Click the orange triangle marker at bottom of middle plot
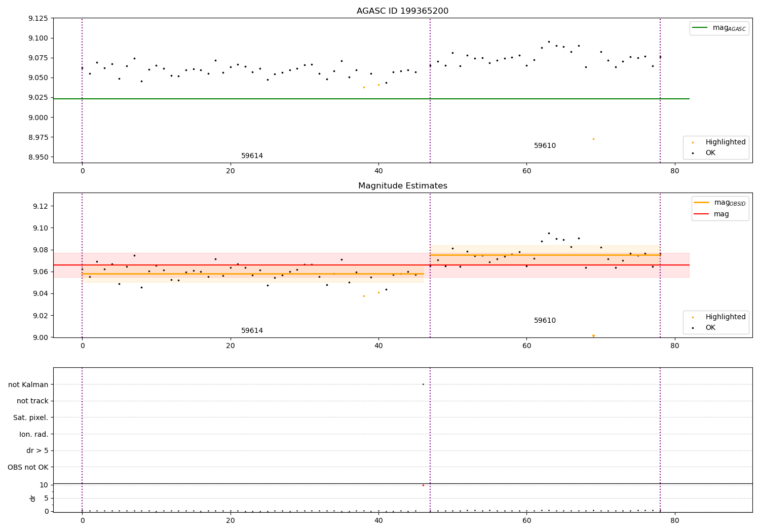The image size is (760, 532). 593,336
